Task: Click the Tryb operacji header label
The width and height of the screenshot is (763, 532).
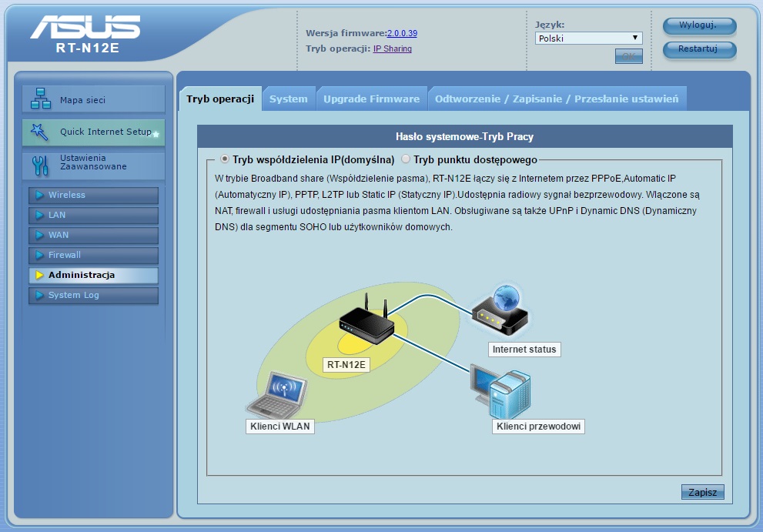Action: pyautogui.click(x=338, y=49)
